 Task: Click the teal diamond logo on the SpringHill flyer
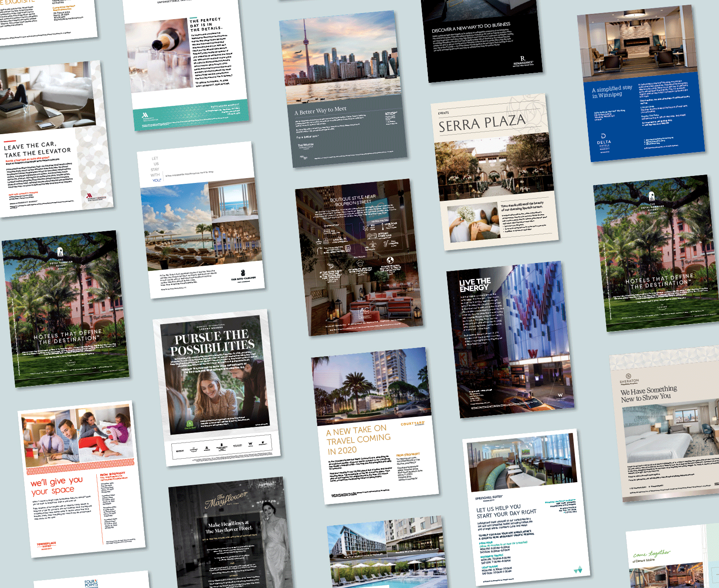578,569
